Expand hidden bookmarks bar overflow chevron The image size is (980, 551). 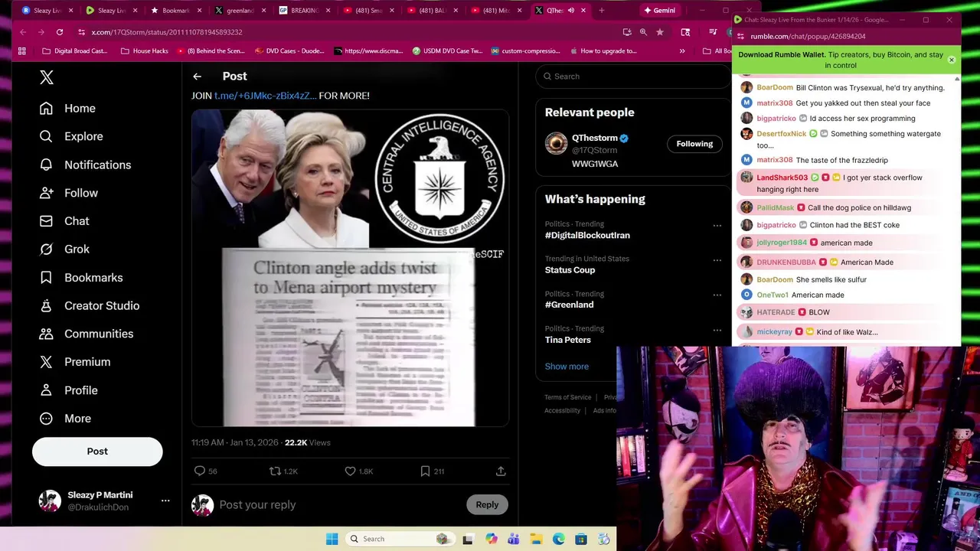681,51
